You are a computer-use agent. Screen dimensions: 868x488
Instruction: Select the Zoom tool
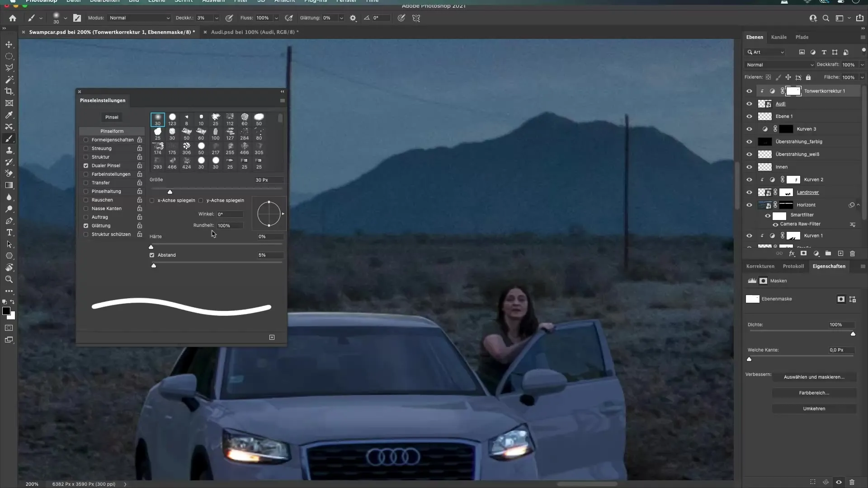point(9,279)
